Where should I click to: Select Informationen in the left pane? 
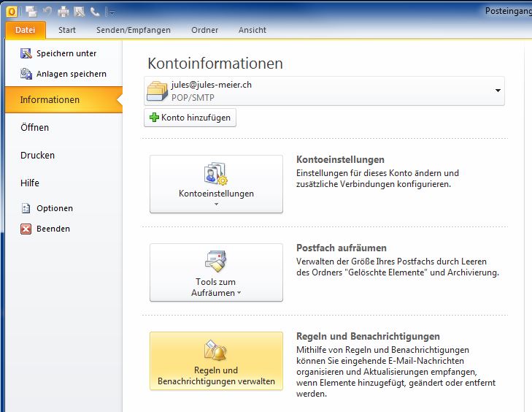click(63, 99)
